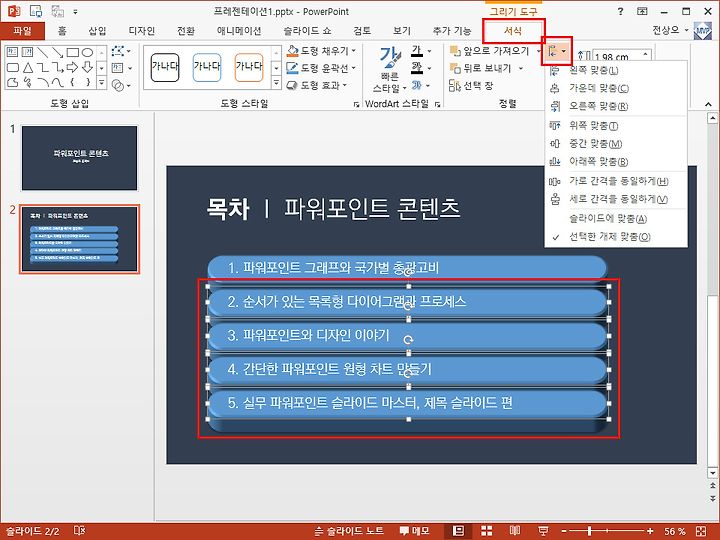The height and width of the screenshot is (540, 720).
Task: Expand 뒤로 보내기 dropdown arrow
Action: click(521, 68)
